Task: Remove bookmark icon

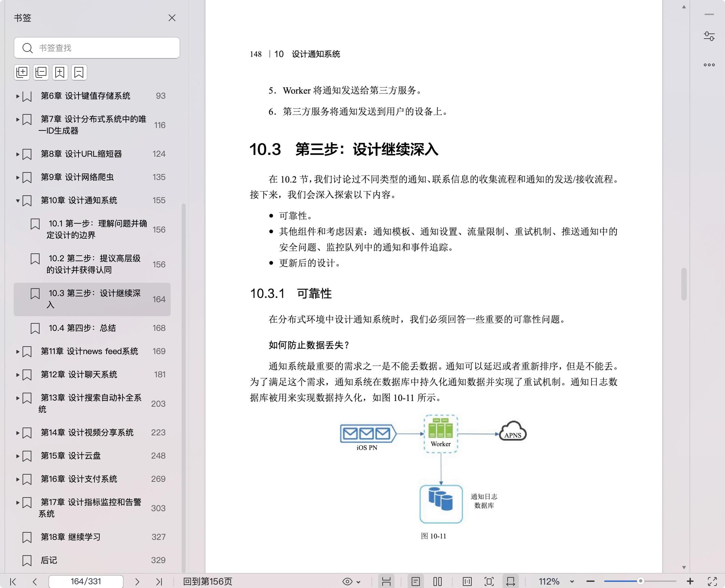Action: click(x=79, y=72)
